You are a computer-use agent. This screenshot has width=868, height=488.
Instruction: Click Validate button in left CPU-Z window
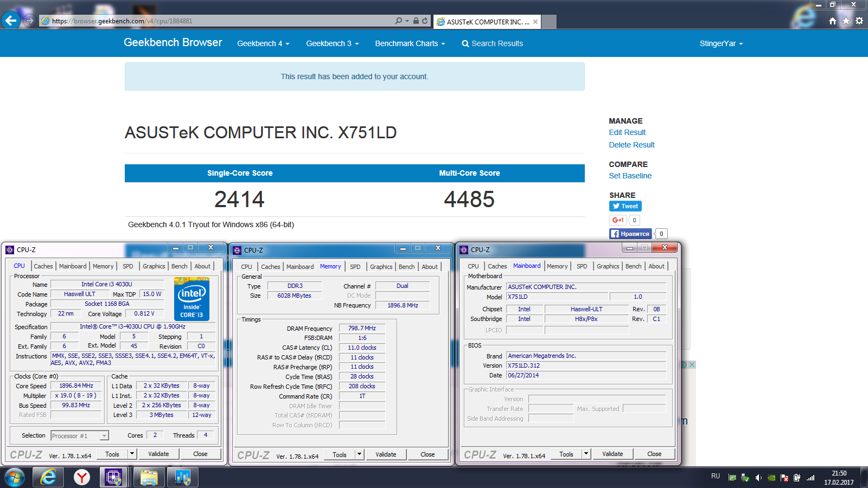(158, 454)
